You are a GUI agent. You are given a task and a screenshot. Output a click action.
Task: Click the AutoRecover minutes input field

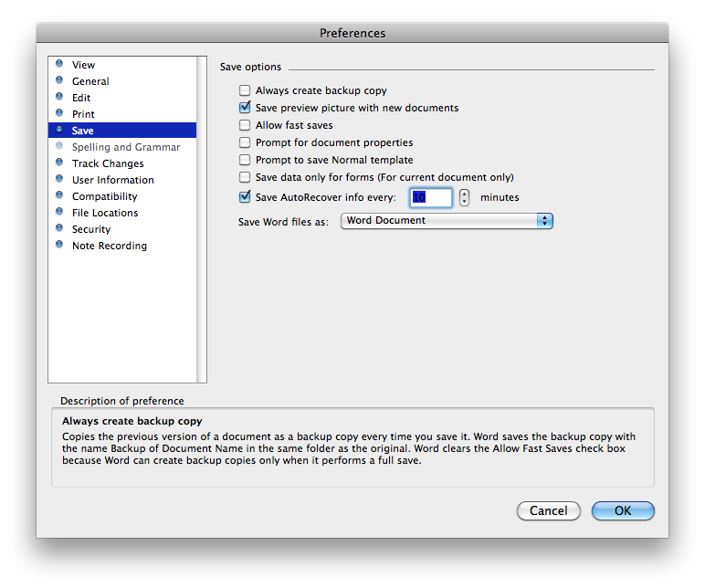coord(431,197)
